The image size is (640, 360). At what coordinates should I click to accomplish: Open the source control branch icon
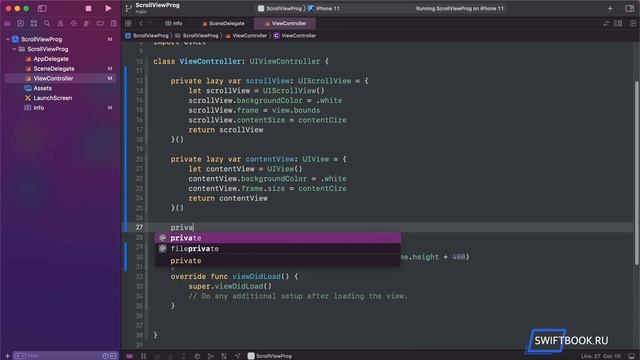tap(129, 8)
